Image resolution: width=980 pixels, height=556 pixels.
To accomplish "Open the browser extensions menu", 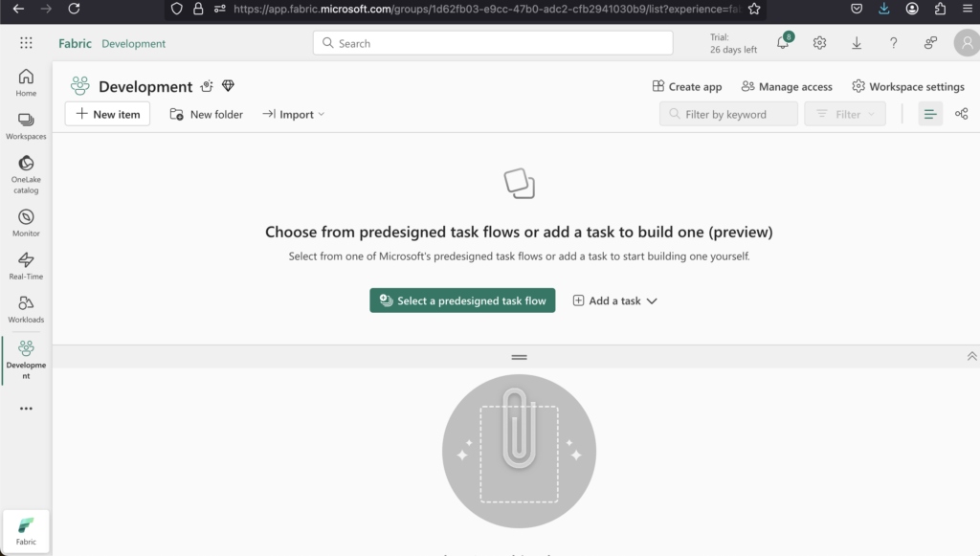I will click(x=940, y=9).
